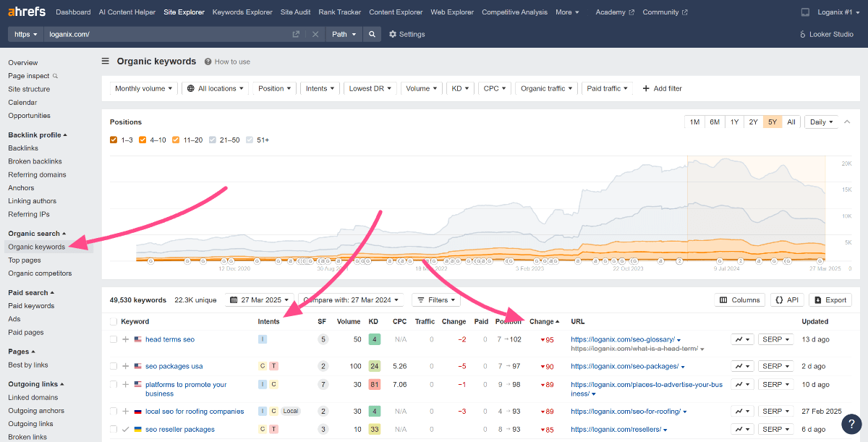Clear the URL with the X icon
868x442 pixels.
tap(315, 34)
